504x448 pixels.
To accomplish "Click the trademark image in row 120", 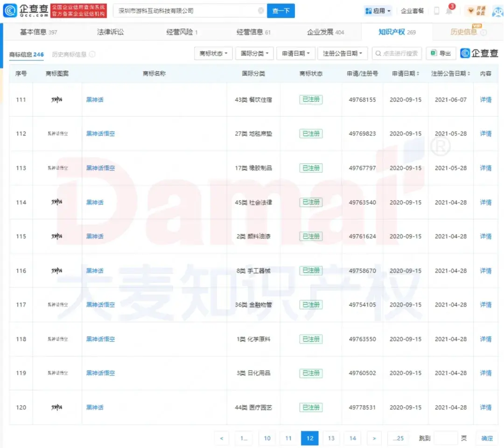I will 57,407.
